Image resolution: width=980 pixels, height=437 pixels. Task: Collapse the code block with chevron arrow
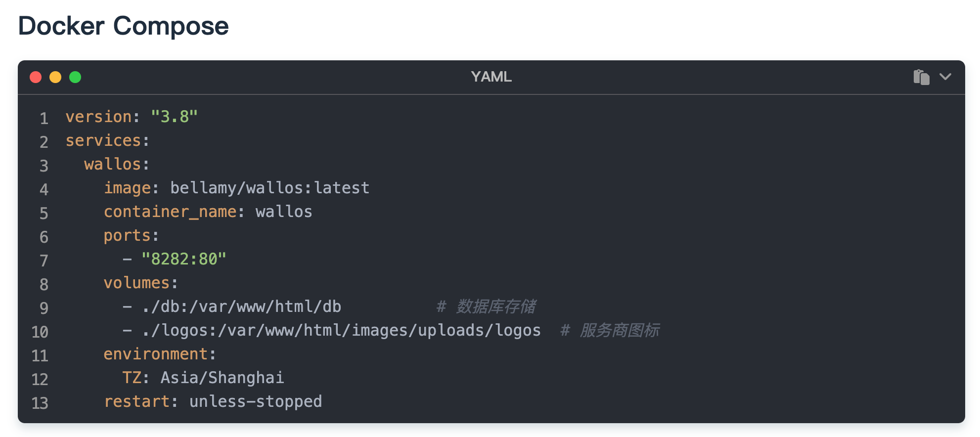coord(945,77)
